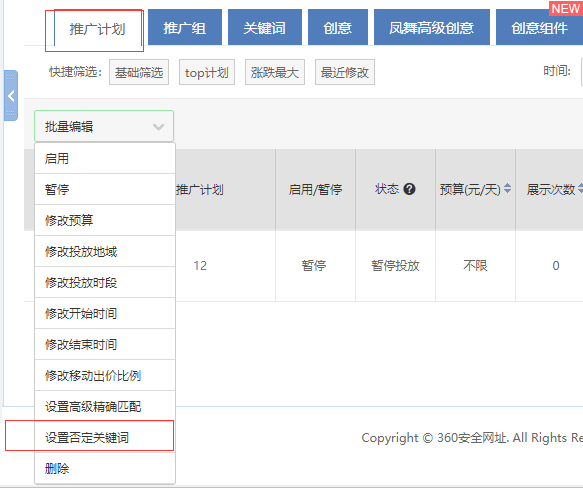
Task: Open campaign link named 12
Action: [200, 266]
